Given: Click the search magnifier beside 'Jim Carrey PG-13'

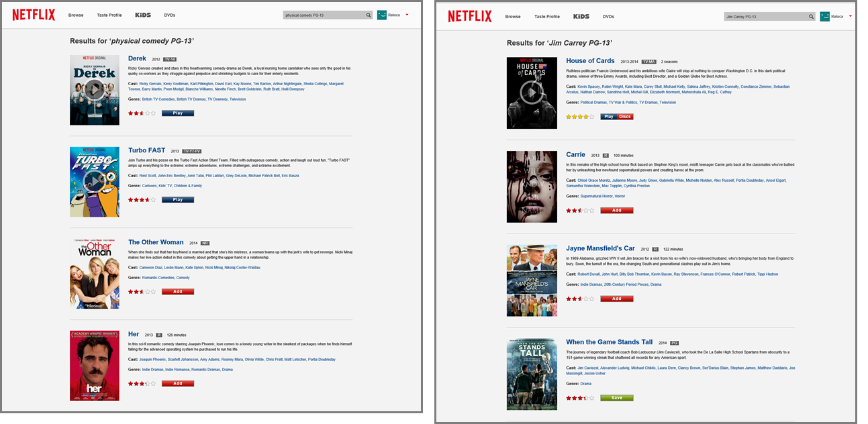Looking at the screenshot, I should 811,16.
